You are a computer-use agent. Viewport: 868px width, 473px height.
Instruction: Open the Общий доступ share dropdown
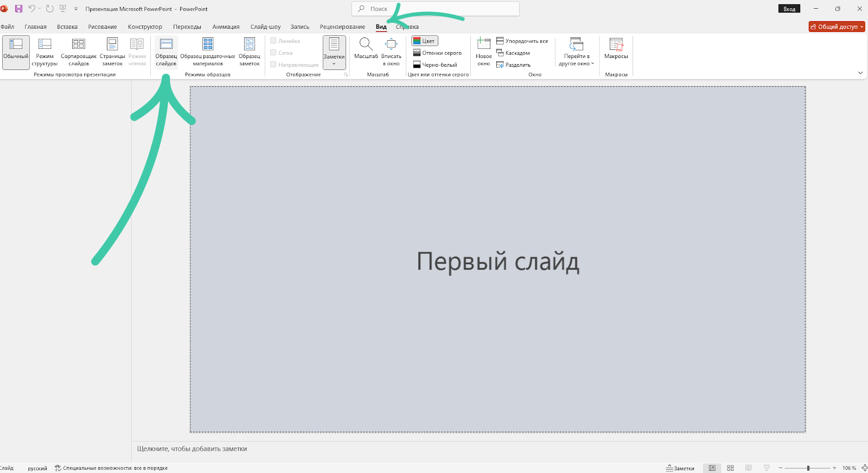pyautogui.click(x=837, y=27)
